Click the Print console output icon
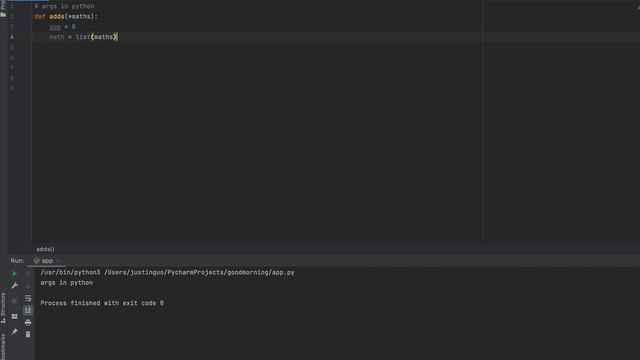The image size is (640, 360). click(28, 322)
